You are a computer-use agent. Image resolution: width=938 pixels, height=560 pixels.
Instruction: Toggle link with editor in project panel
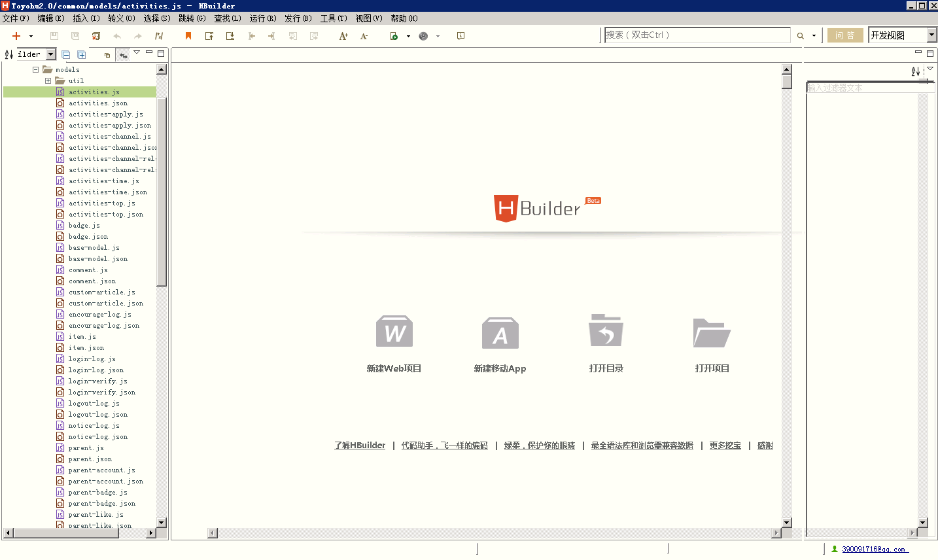point(123,55)
